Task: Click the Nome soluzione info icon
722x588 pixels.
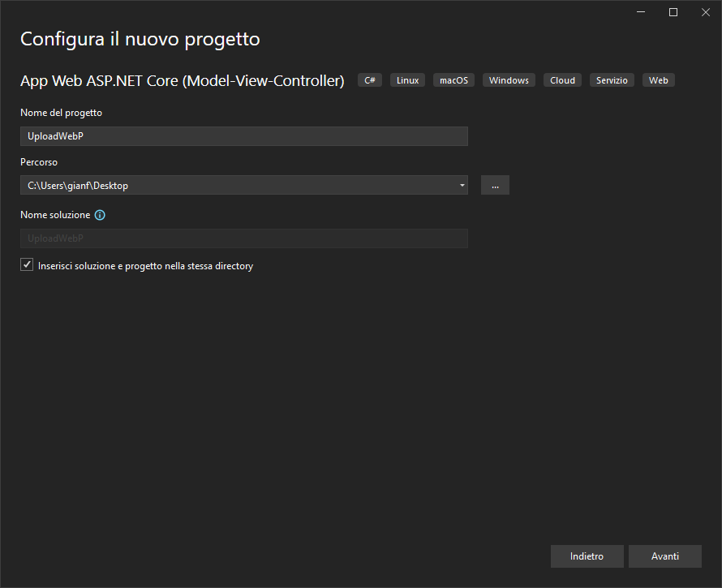Action: coord(100,215)
